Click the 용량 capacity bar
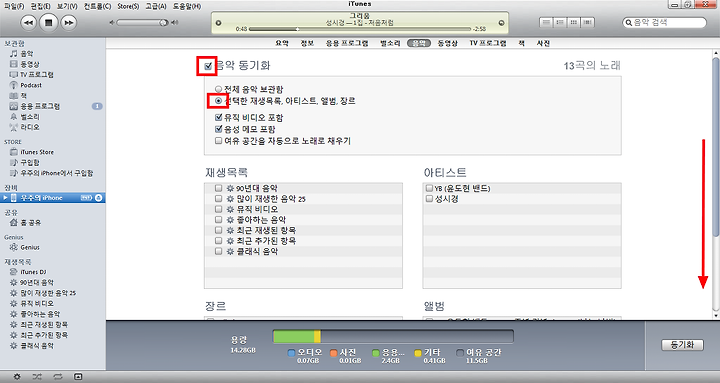The image size is (720, 383). [393, 337]
